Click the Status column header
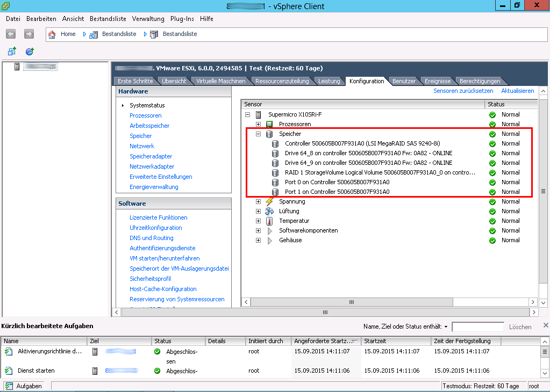Screen dimensions: 550x392 point(511,104)
